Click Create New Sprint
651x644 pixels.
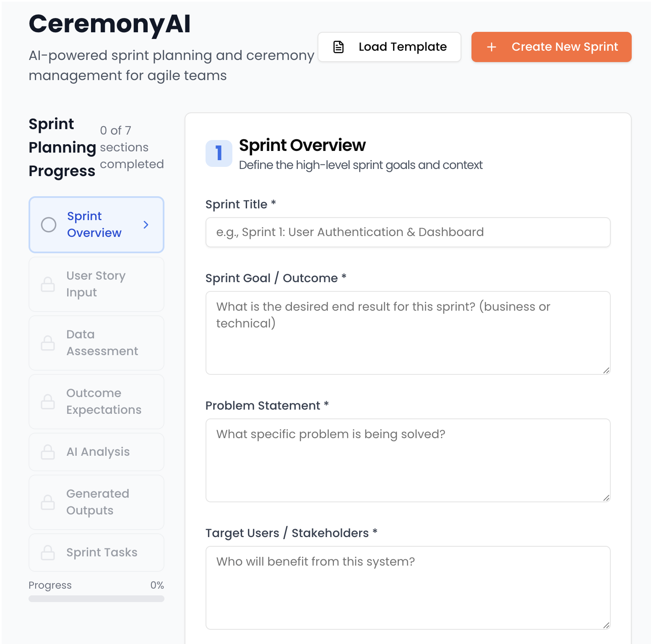point(551,47)
